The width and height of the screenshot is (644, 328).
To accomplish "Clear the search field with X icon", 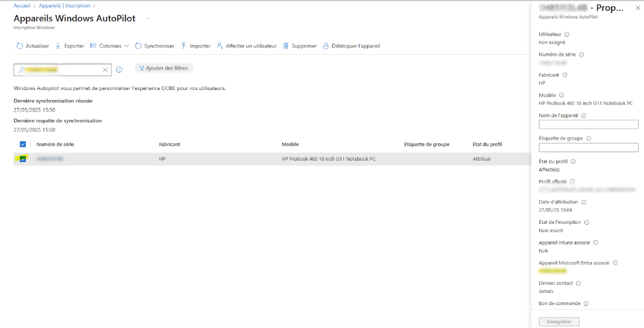I will click(x=105, y=69).
